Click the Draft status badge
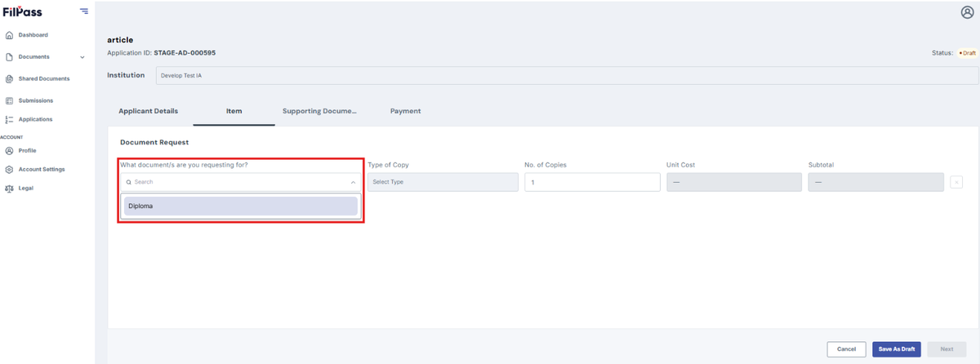This screenshot has width=980, height=364. 967,53
